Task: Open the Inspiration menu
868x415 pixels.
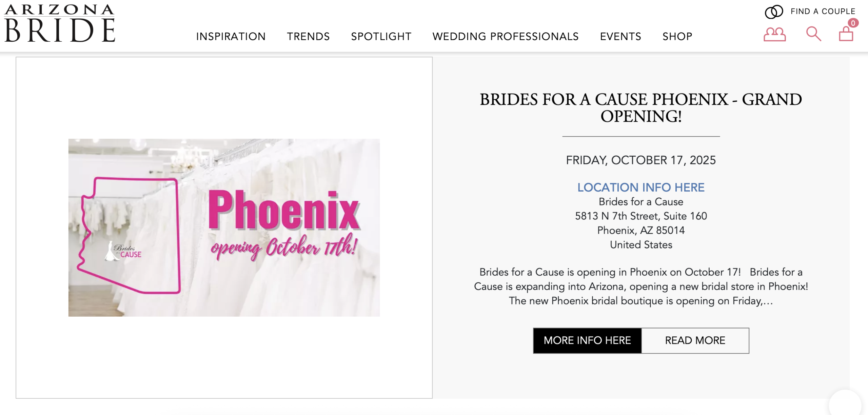Action: 231,36
